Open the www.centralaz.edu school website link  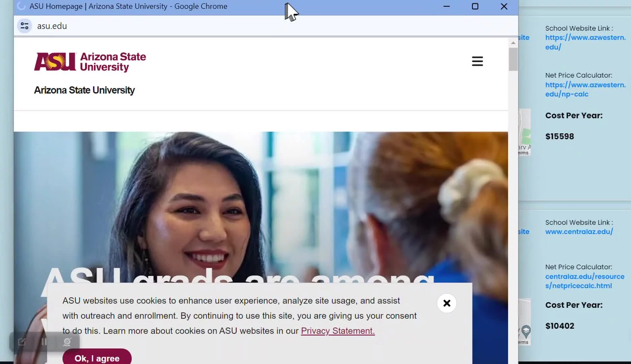pyautogui.click(x=579, y=232)
